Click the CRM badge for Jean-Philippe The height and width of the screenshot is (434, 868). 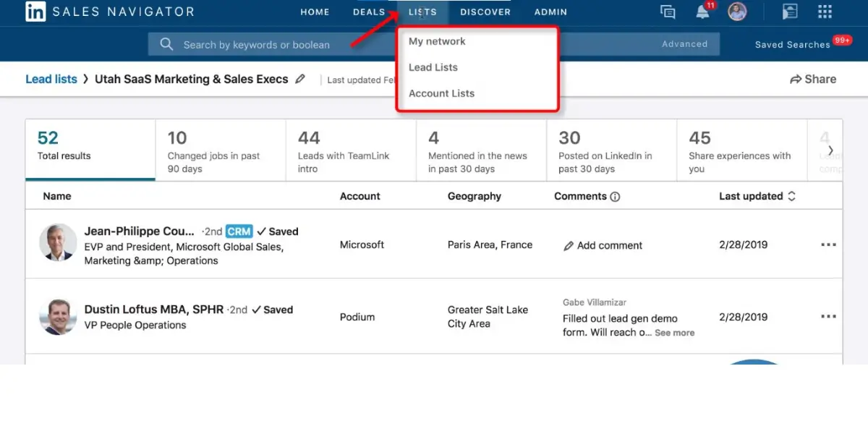(x=239, y=231)
